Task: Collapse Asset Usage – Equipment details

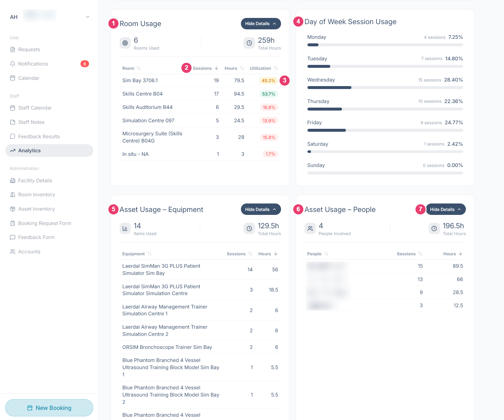Action: [x=261, y=209]
